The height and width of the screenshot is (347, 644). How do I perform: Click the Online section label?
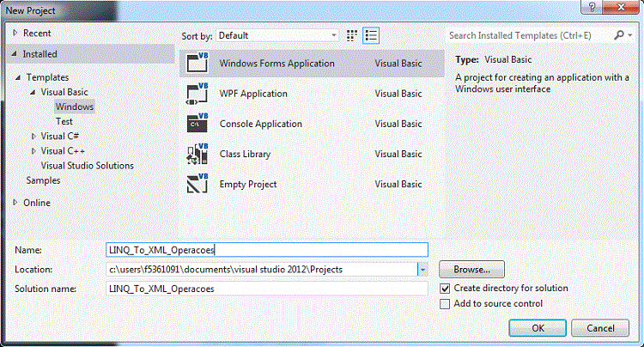click(37, 203)
